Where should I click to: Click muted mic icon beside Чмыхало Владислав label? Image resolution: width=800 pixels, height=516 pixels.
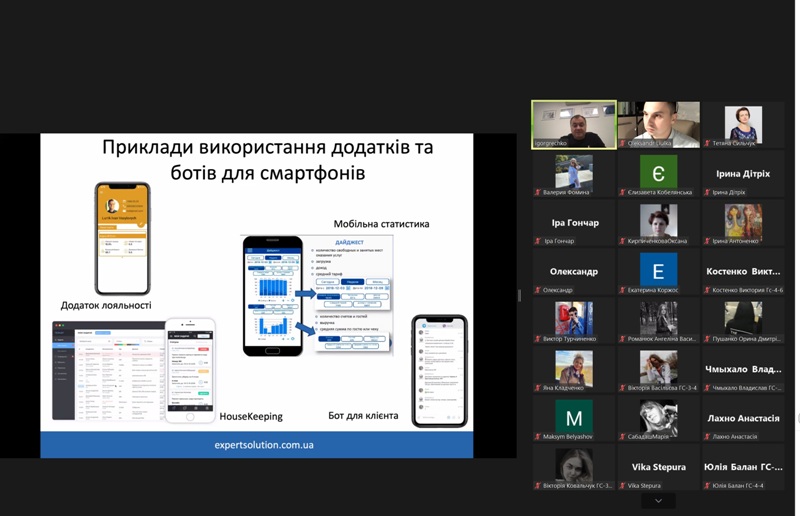coord(707,388)
